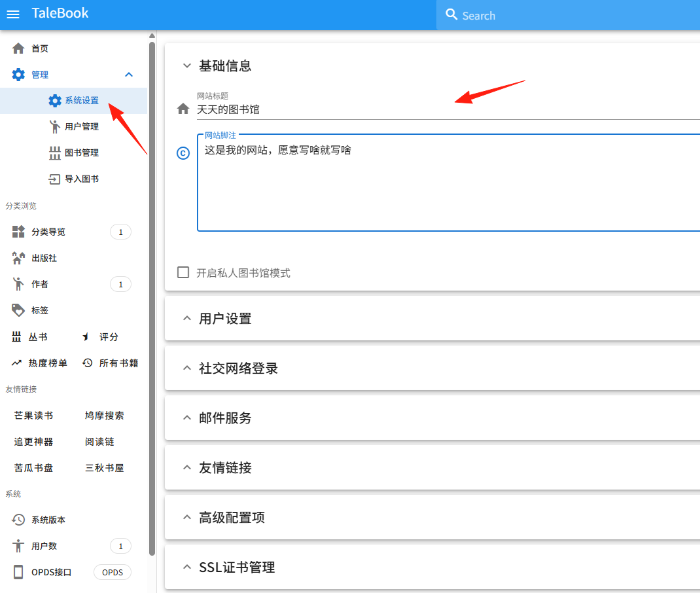Screen dimensions: 700x593
Task: Click the 网站标题 text field
Action: pos(448,109)
